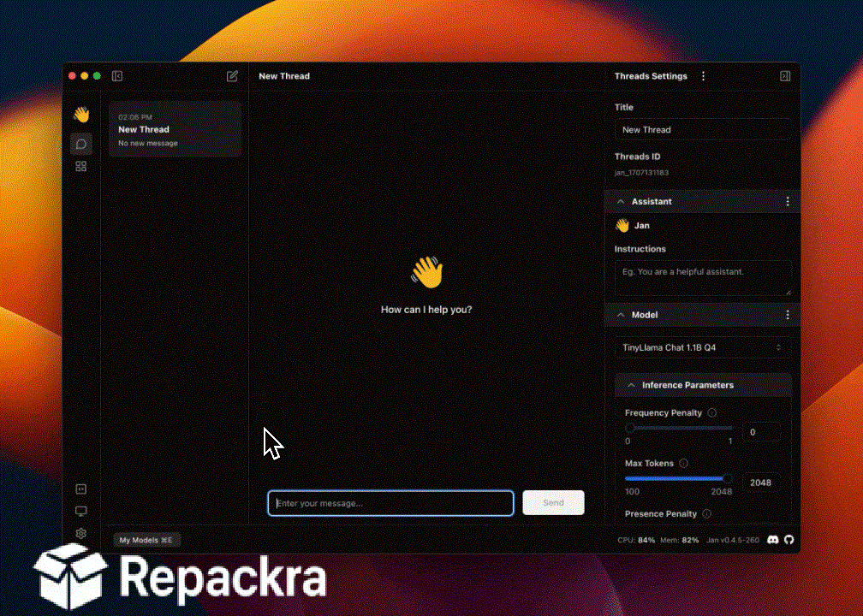Screen dimensions: 863x616
Task: Open the My Models button
Action: point(146,540)
